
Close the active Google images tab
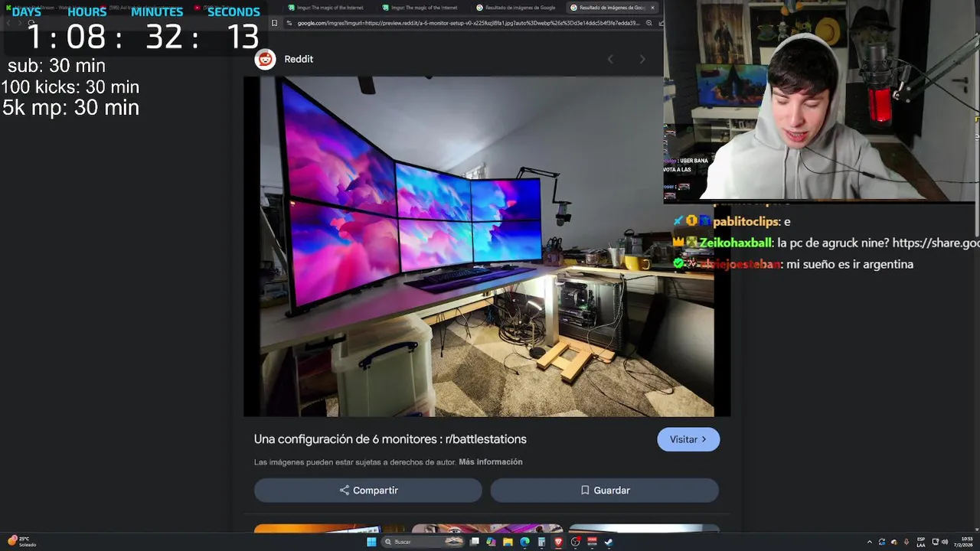[652, 8]
